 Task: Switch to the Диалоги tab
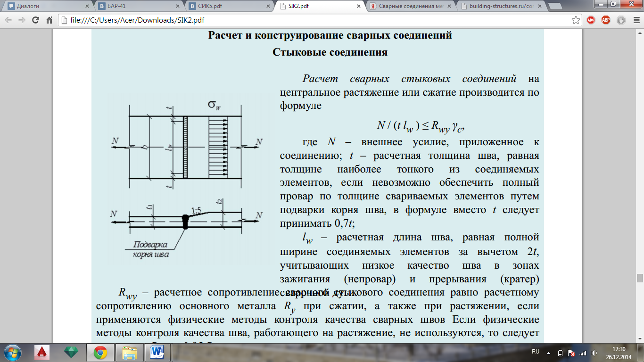(47, 7)
